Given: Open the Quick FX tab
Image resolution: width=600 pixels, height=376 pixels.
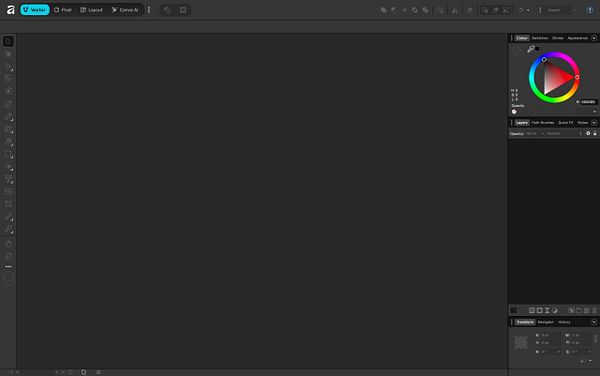Looking at the screenshot, I should (566, 122).
